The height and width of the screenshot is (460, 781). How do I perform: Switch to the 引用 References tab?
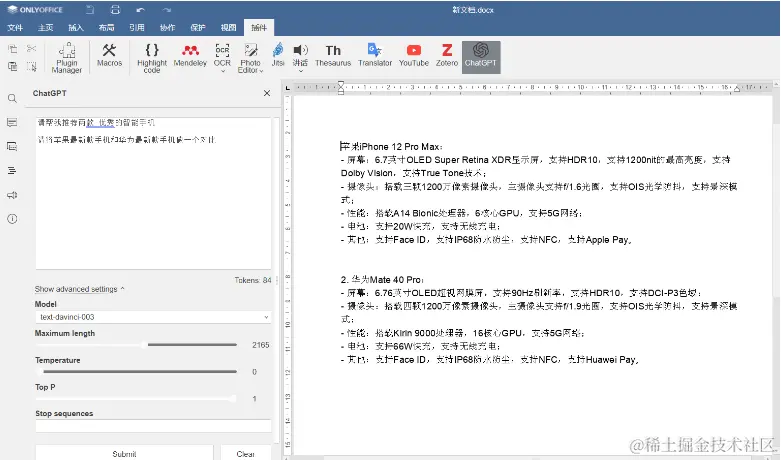(x=136, y=28)
